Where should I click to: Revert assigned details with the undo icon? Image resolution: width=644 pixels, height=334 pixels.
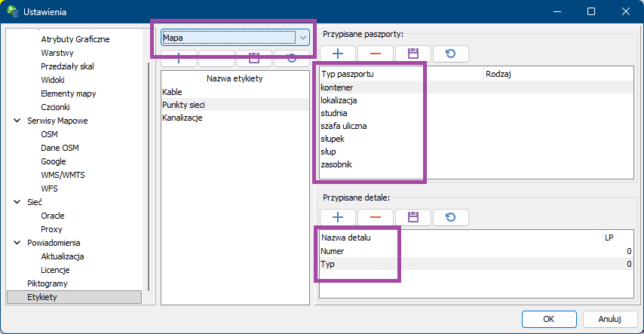click(450, 217)
